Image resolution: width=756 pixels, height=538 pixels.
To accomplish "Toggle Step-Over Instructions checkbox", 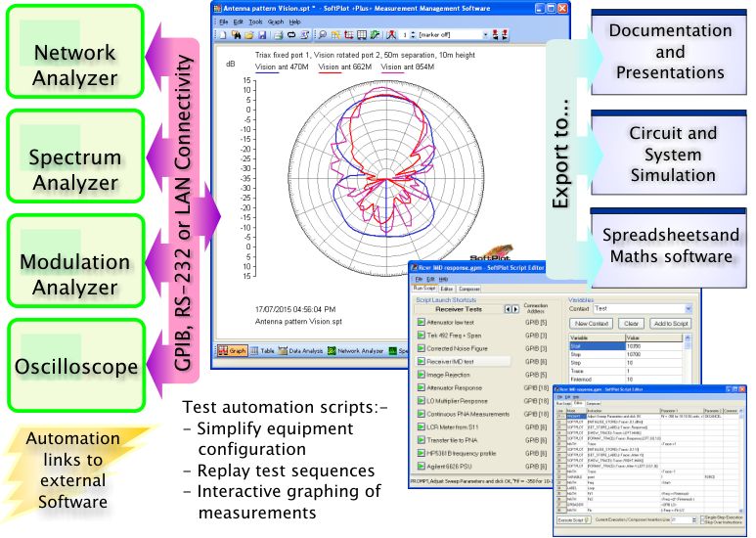I will 702,522.
